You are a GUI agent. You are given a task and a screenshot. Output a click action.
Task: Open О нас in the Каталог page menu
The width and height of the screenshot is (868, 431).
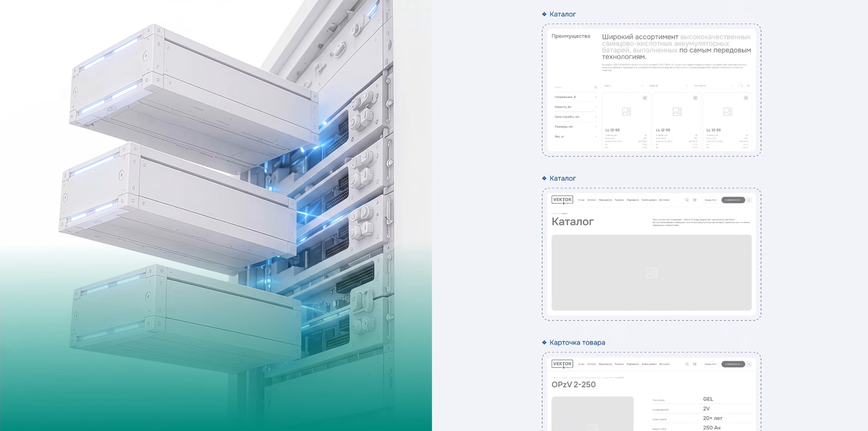pos(581,200)
